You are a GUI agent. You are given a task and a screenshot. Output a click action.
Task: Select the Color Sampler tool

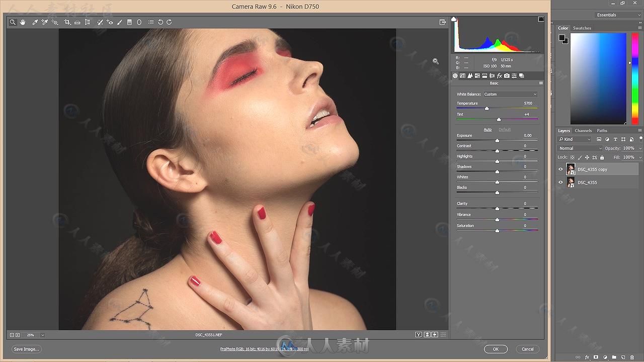44,22
